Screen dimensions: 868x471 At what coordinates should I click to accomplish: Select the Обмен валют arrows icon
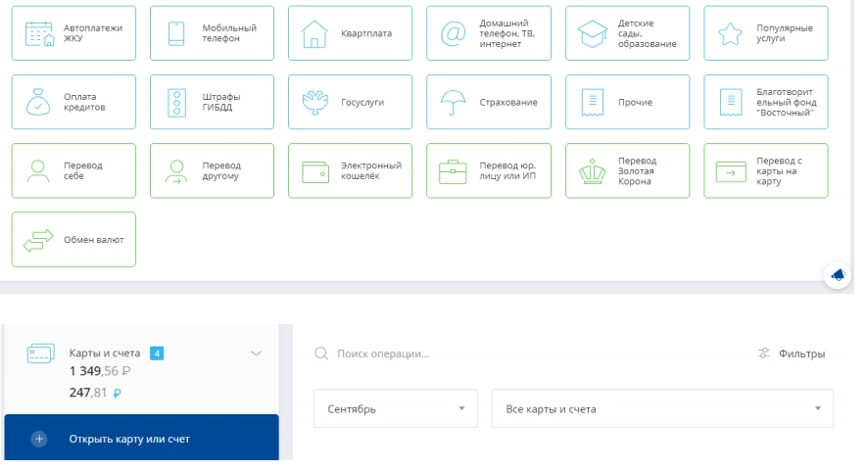point(38,239)
